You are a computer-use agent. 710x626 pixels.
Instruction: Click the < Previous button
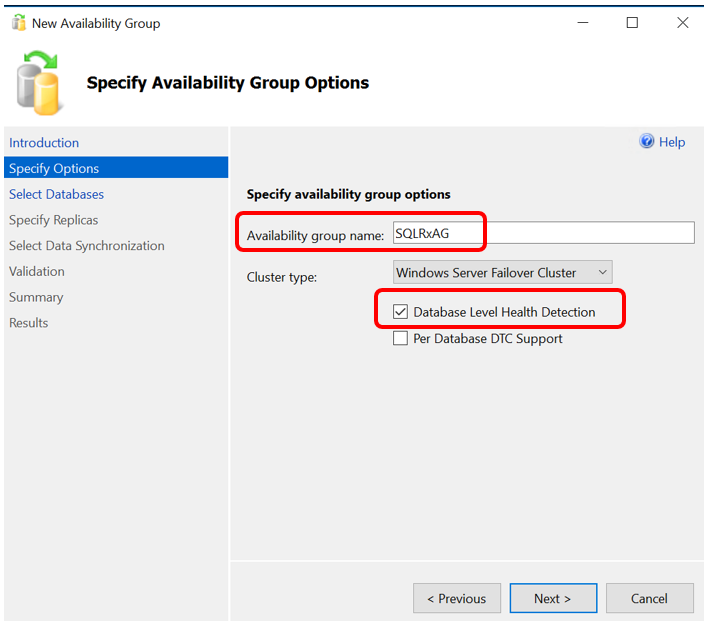(457, 598)
